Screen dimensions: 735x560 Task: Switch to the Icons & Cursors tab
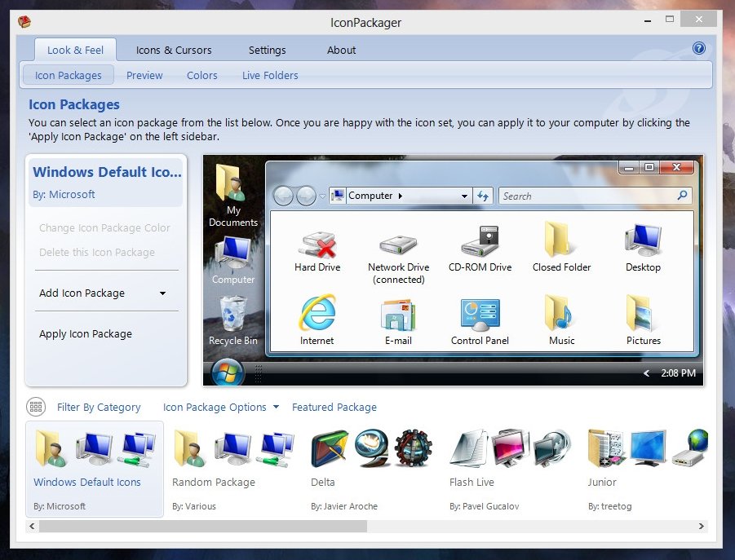(x=174, y=50)
